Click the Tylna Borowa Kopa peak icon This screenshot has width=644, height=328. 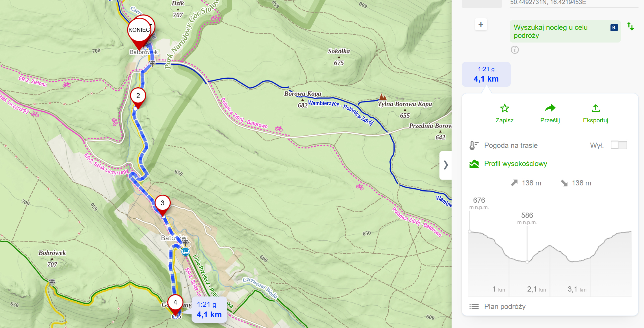383,97
